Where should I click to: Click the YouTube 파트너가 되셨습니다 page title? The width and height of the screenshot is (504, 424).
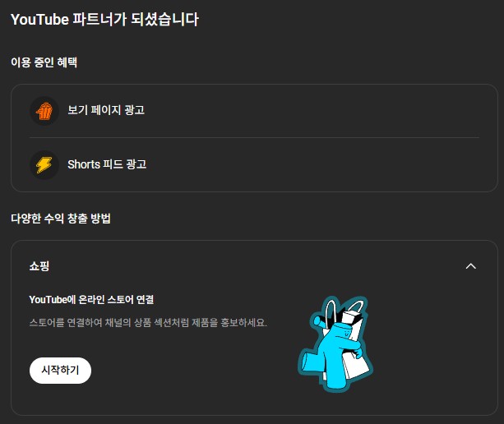point(104,19)
